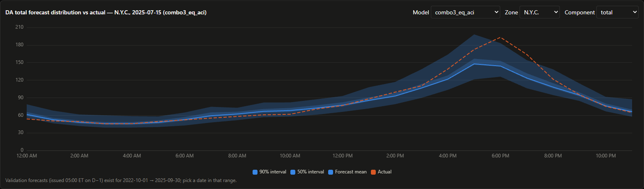The height and width of the screenshot is (189, 644).
Task: Click the validation forecasts footnote text
Action: tap(121, 180)
